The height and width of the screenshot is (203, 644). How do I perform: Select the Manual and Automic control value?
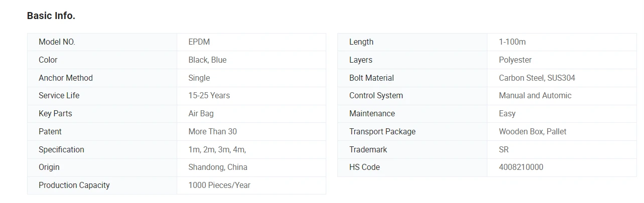pyautogui.click(x=535, y=96)
